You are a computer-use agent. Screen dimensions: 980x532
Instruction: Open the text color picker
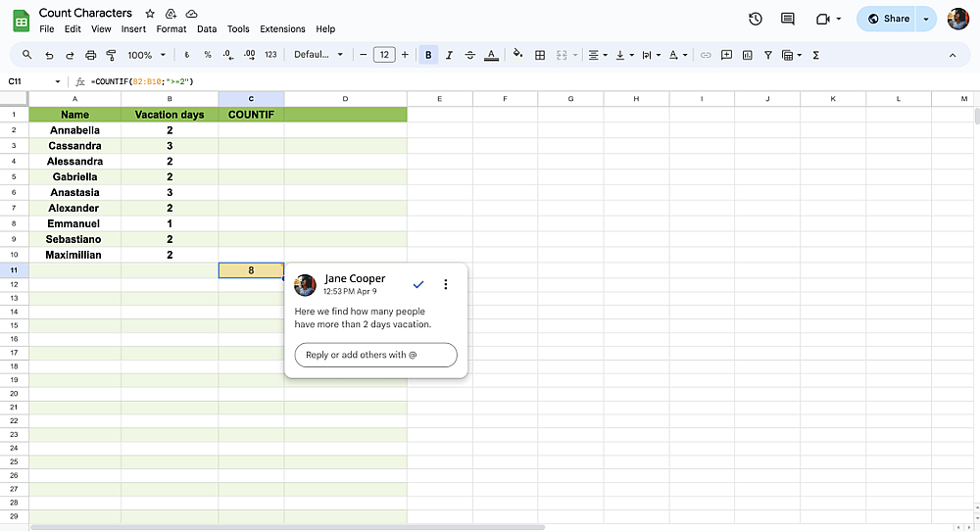491,55
